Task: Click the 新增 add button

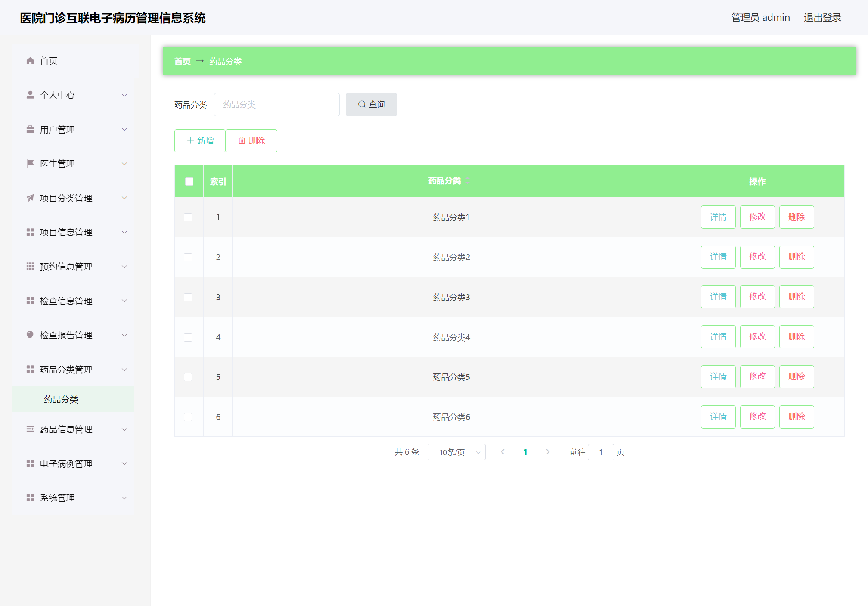Action: coord(200,140)
